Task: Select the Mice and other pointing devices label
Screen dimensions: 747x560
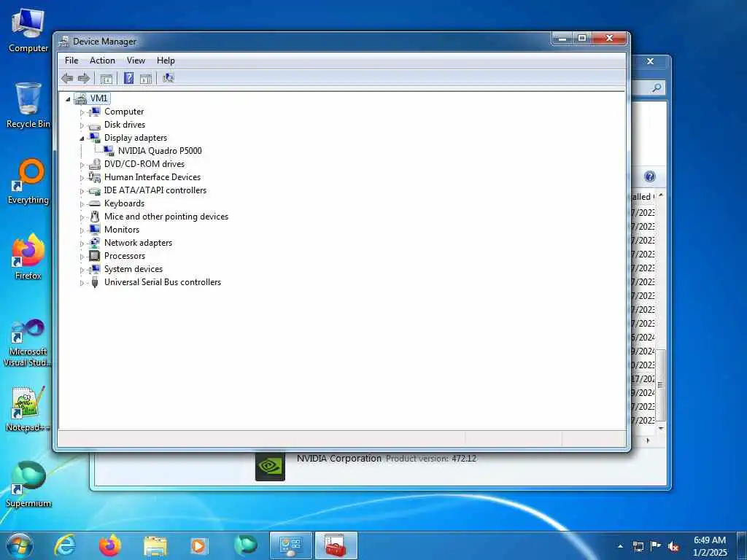Action: [166, 217]
